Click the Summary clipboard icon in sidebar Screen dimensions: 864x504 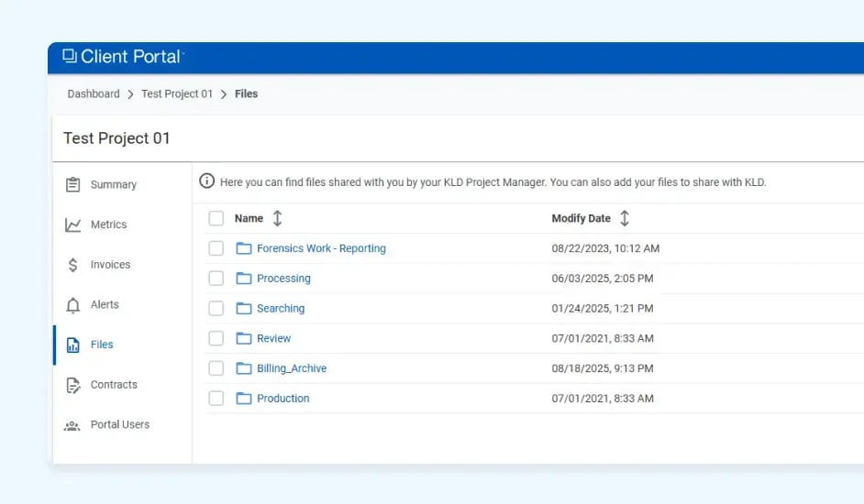point(73,185)
